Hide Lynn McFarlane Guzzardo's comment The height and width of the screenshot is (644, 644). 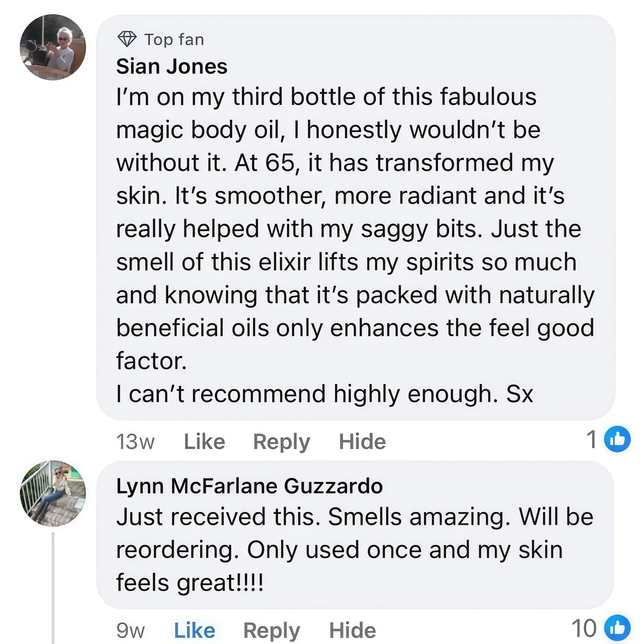coord(352,630)
